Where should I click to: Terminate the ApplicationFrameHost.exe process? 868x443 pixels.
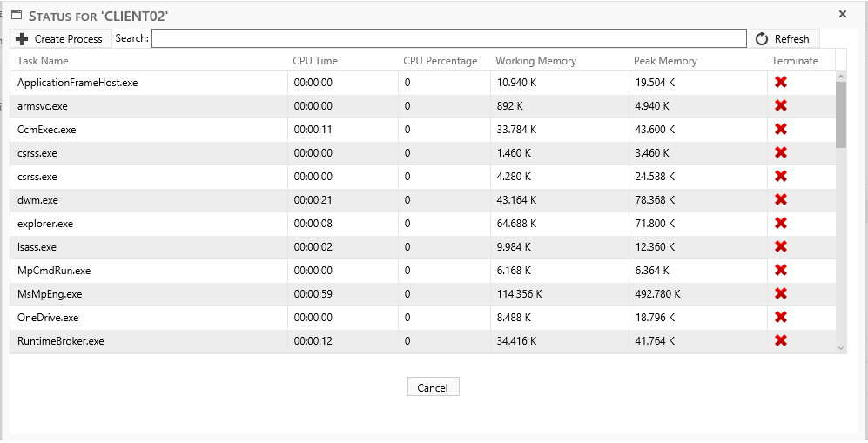[x=781, y=83]
